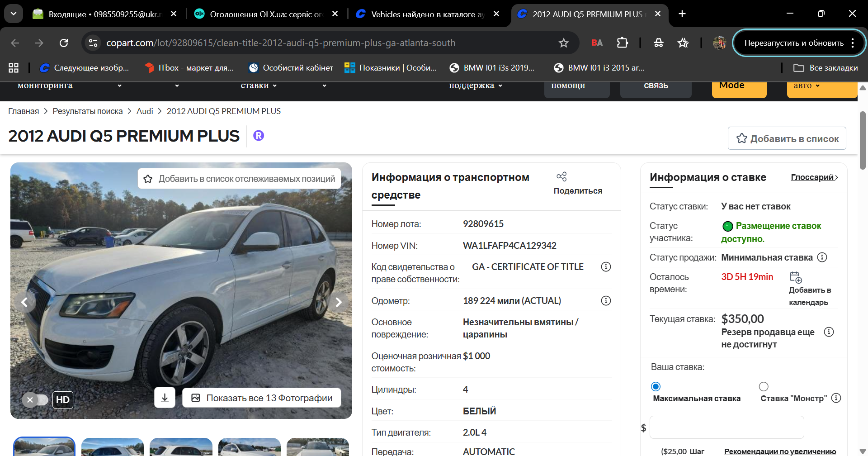Add lot to tracked positions list
Image resolution: width=868 pixels, height=456 pixels.
click(240, 179)
